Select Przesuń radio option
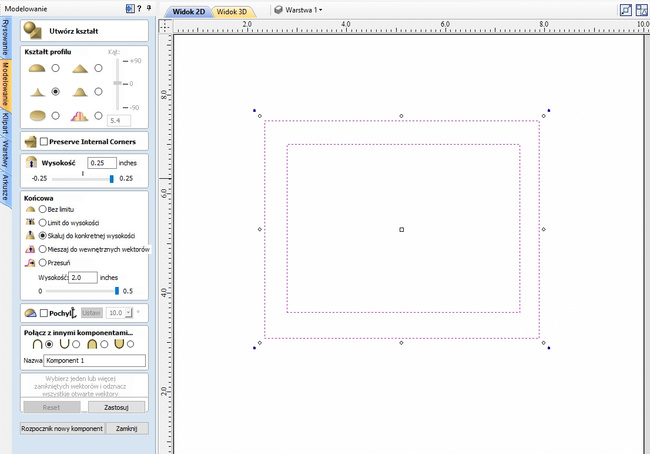 [42, 262]
